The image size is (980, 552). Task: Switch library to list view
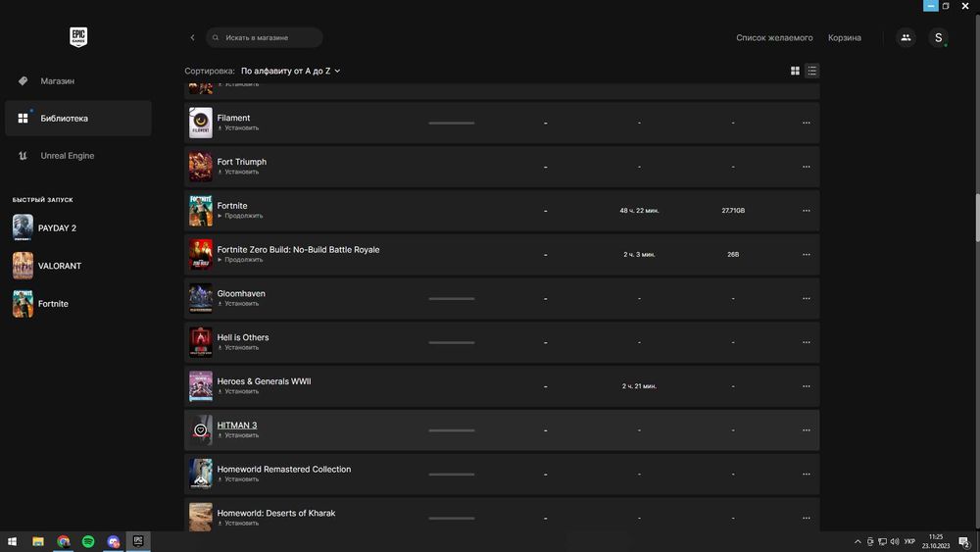[x=811, y=71]
